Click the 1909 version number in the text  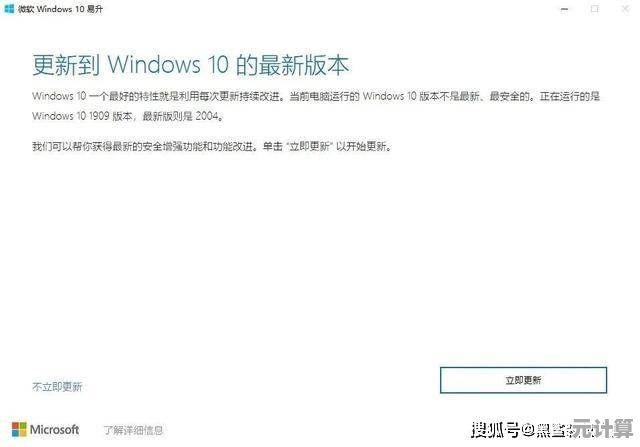click(x=99, y=116)
